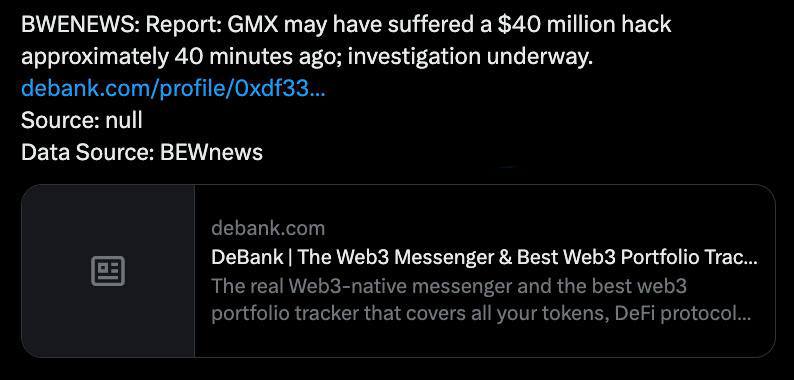This screenshot has height=380, width=794.
Task: Click the article placeholder icon in the link card
Action: [x=108, y=271]
